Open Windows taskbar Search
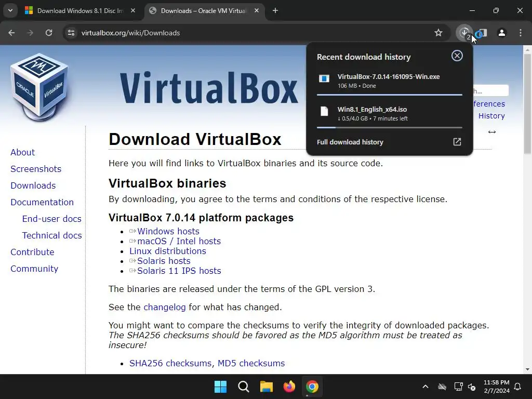Viewport: 532px width, 399px height. pos(243,387)
